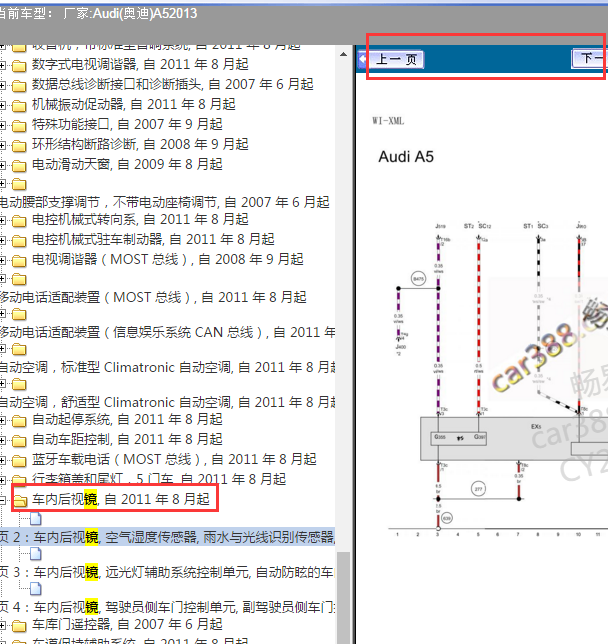The image size is (608, 644).
Task: Select 页 4: 车内后视镜, 驾驶员侧车门控制单元
Action: point(168,607)
